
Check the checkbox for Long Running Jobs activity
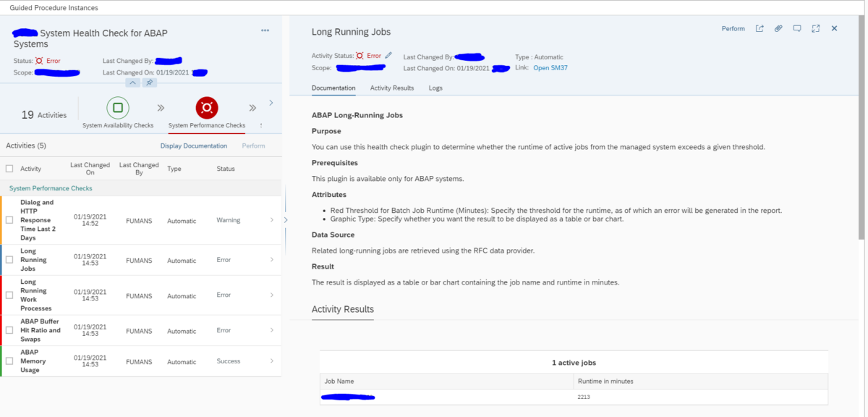10,261
